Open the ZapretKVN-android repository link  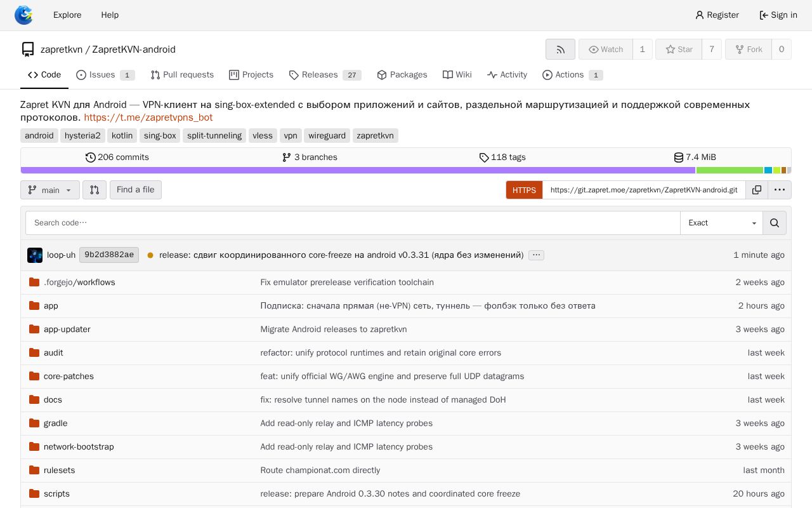point(134,50)
